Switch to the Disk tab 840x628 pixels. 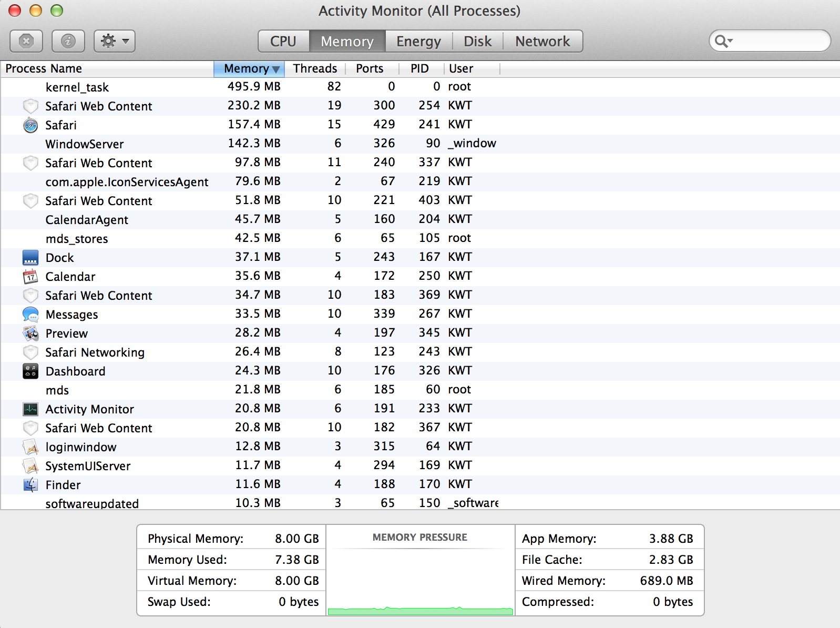(x=477, y=41)
